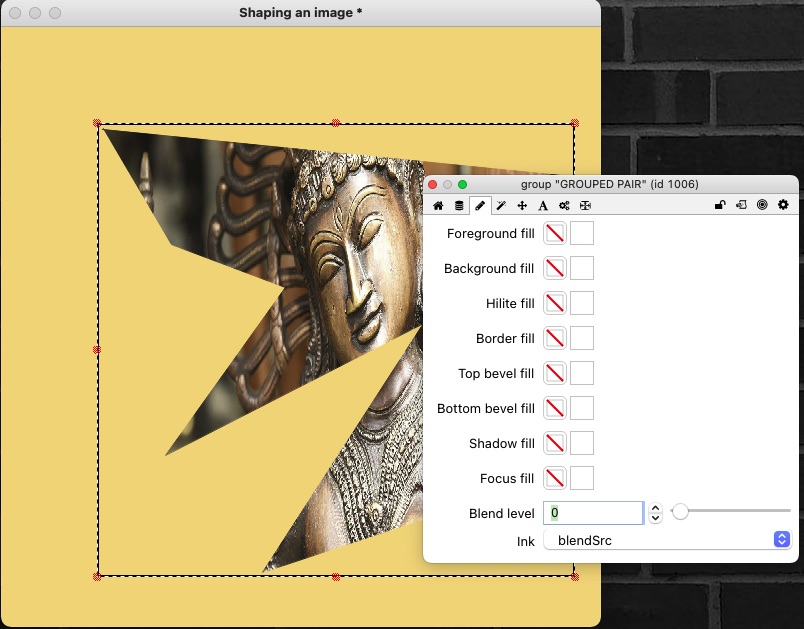The height and width of the screenshot is (629, 804).
Task: Toggle the inspector lock padlock icon
Action: pos(719,205)
